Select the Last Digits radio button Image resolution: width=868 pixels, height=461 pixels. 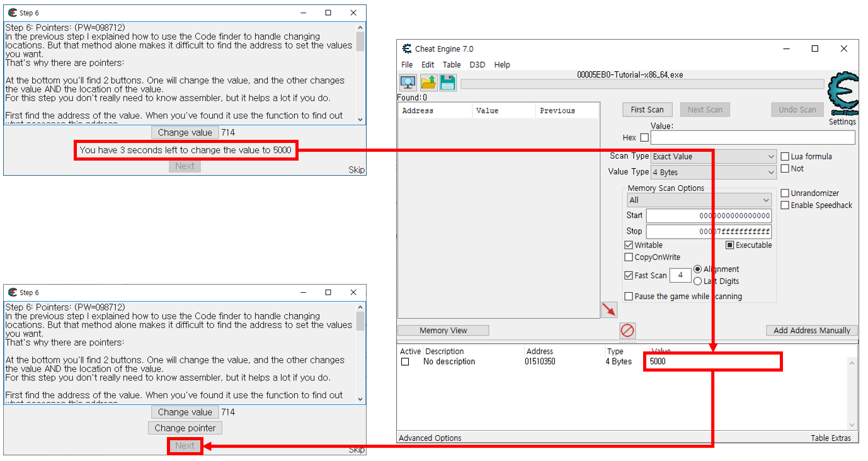[x=697, y=281]
